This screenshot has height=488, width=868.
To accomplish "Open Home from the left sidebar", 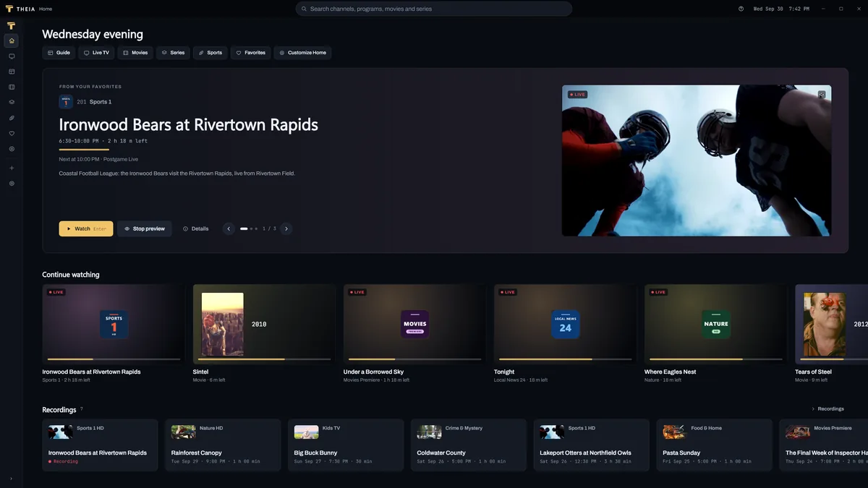I will [x=12, y=40].
